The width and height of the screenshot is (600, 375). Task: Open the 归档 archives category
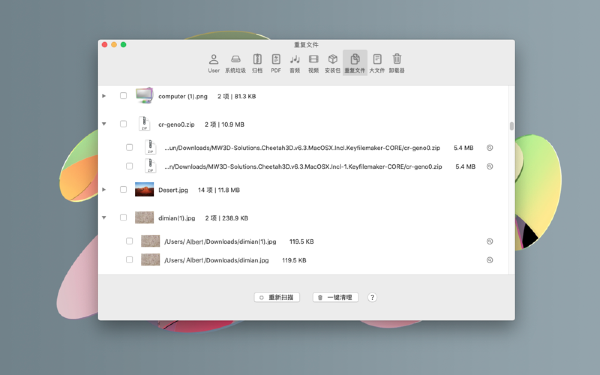[257, 63]
